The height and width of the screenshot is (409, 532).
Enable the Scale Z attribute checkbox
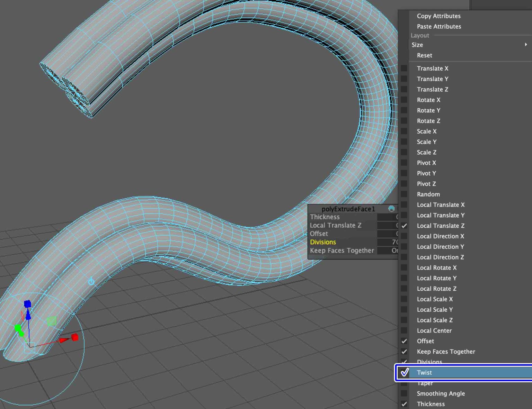click(404, 152)
